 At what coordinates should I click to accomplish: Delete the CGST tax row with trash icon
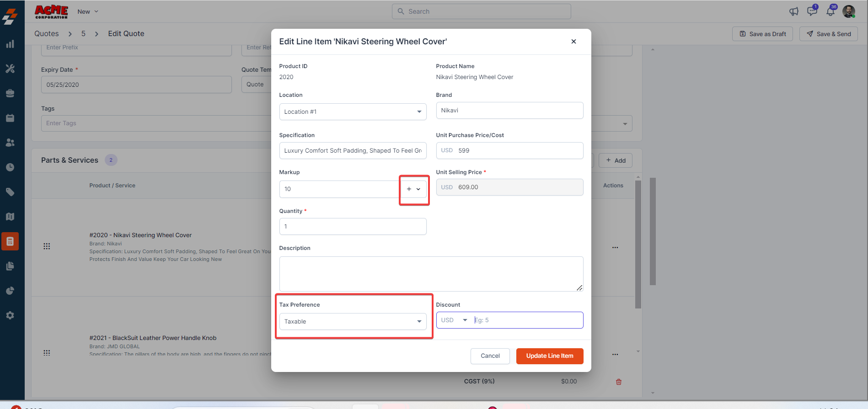(x=618, y=382)
